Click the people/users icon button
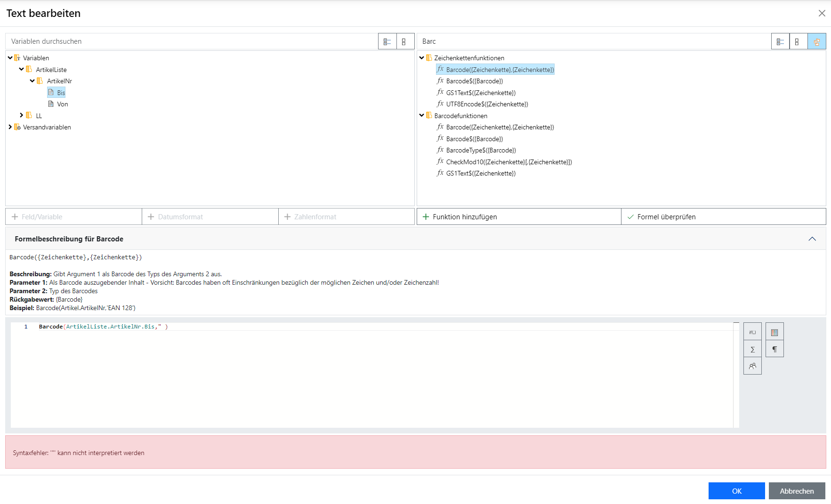831x504 pixels. [752, 366]
